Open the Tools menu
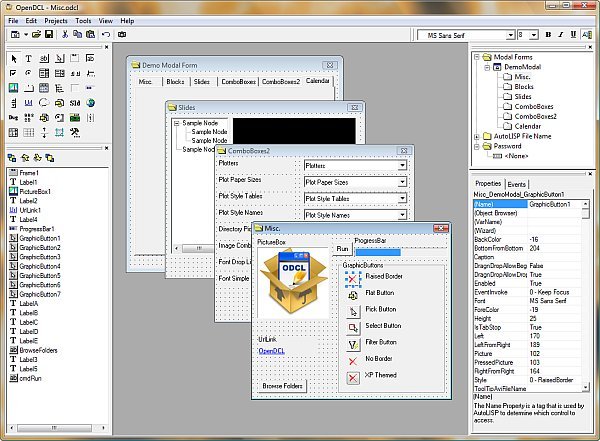The height and width of the screenshot is (441, 600). pos(83,21)
